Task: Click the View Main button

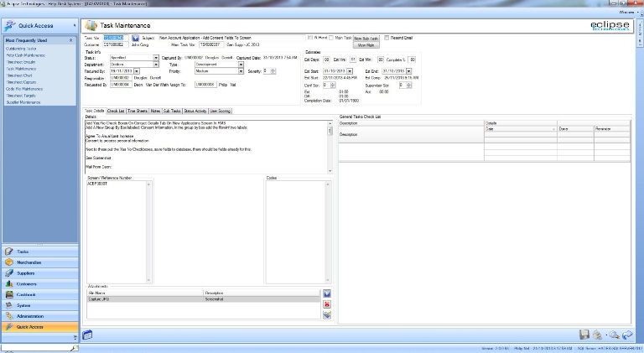Action: coord(366,45)
